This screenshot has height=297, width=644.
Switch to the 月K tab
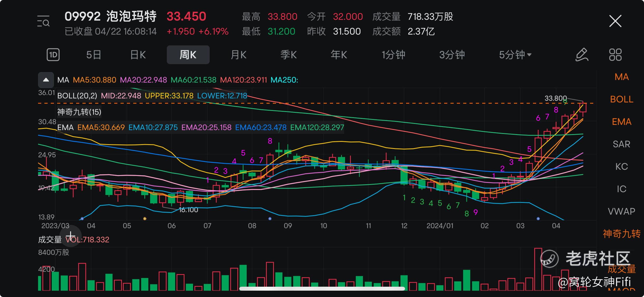click(238, 55)
